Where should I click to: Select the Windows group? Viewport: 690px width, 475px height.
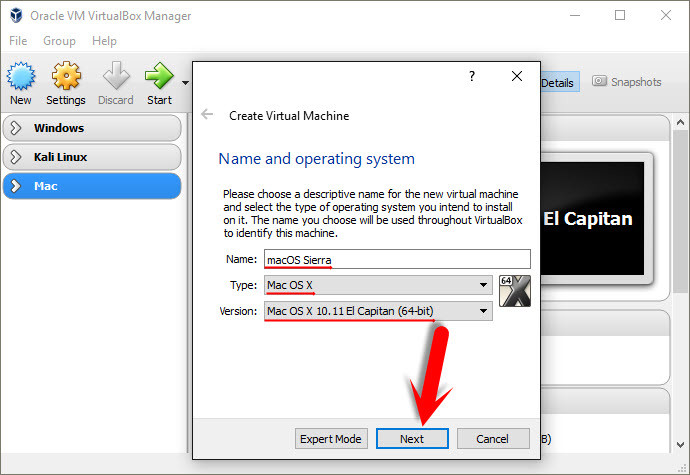click(92, 128)
